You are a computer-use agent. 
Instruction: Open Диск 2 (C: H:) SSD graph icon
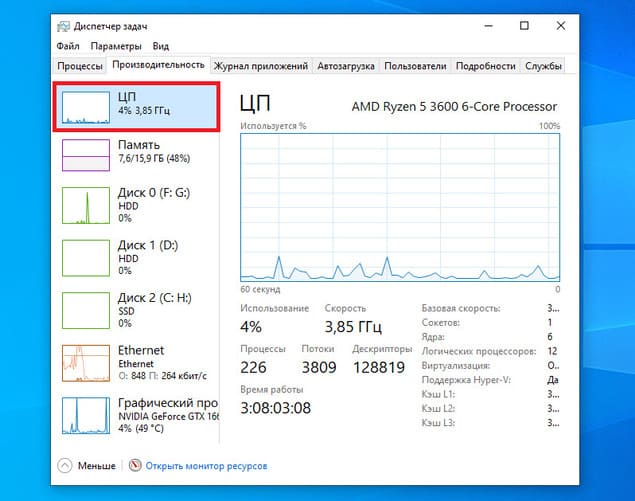86,311
